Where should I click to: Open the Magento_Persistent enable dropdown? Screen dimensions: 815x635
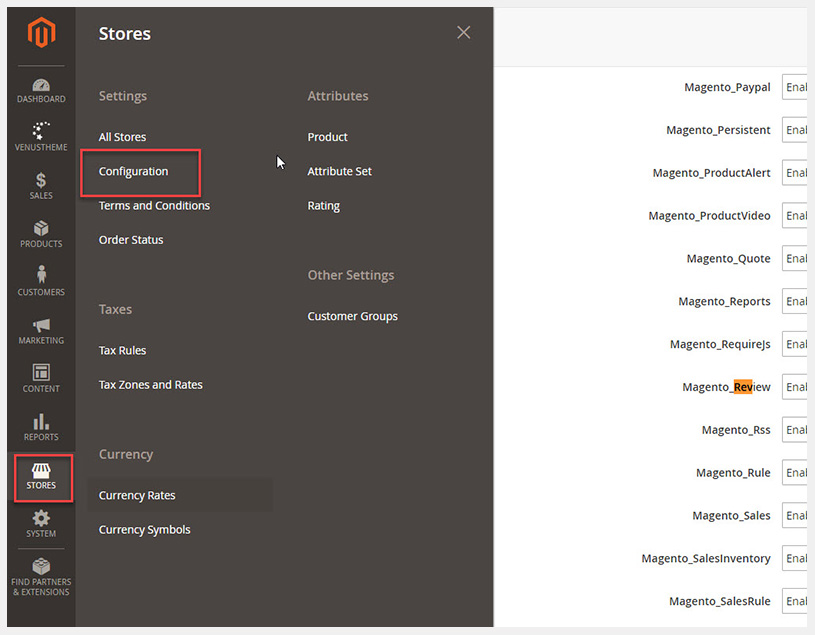795,130
